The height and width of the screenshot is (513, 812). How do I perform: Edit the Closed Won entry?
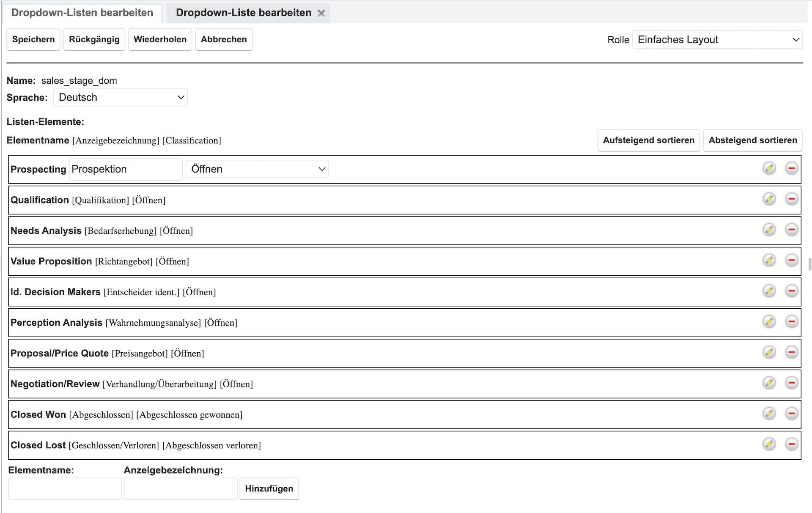coord(769,413)
